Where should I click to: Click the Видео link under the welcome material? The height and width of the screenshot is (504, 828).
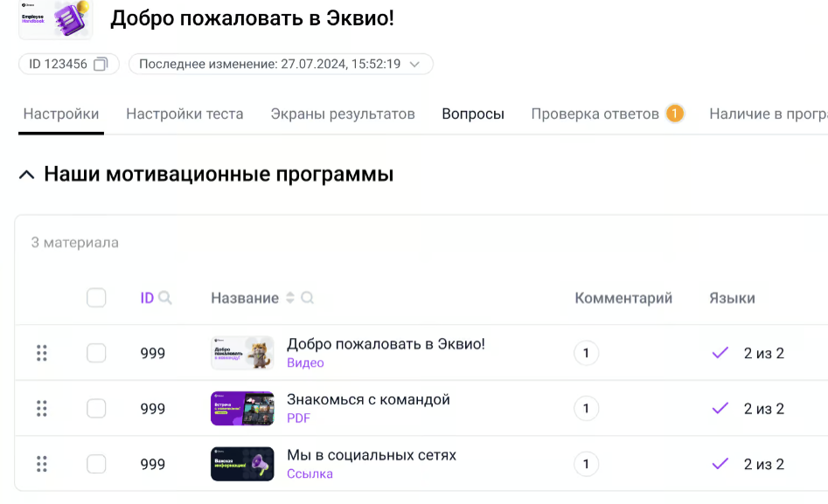[305, 362]
